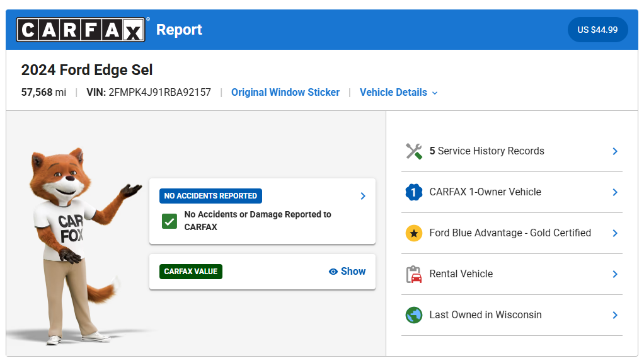Open the CARFAX 1-Owner Vehicle chevron
Viewport: 644px width, 363px height.
point(615,192)
